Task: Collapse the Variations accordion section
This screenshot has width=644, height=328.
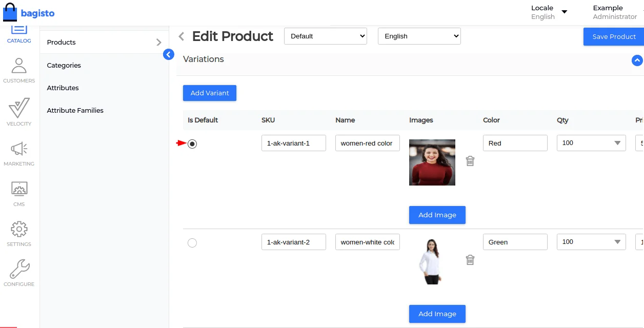Action: coord(637,60)
